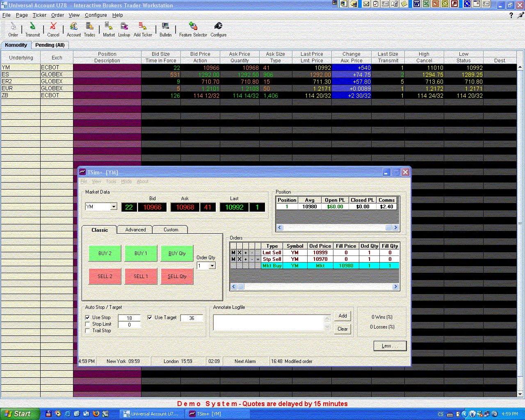Click the Use Target value field
Image resolution: width=525 pixels, height=420 pixels.
coord(192,318)
